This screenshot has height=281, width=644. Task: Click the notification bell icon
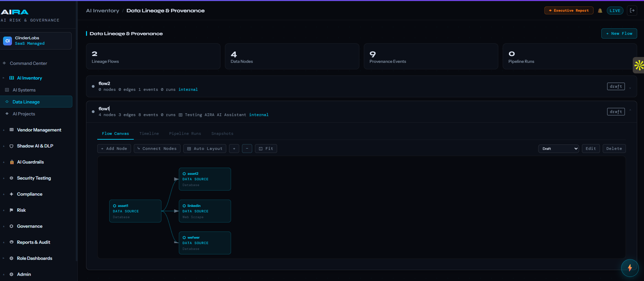tap(600, 11)
